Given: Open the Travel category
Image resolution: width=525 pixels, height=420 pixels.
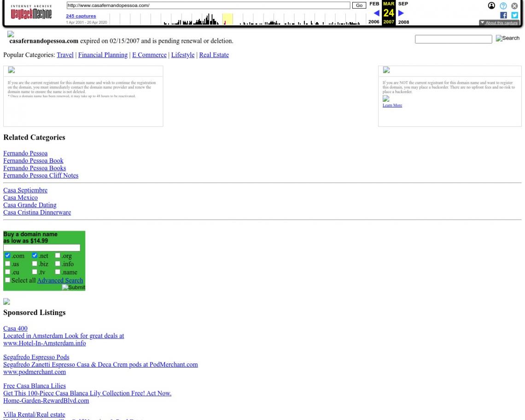Looking at the screenshot, I should [x=65, y=55].
